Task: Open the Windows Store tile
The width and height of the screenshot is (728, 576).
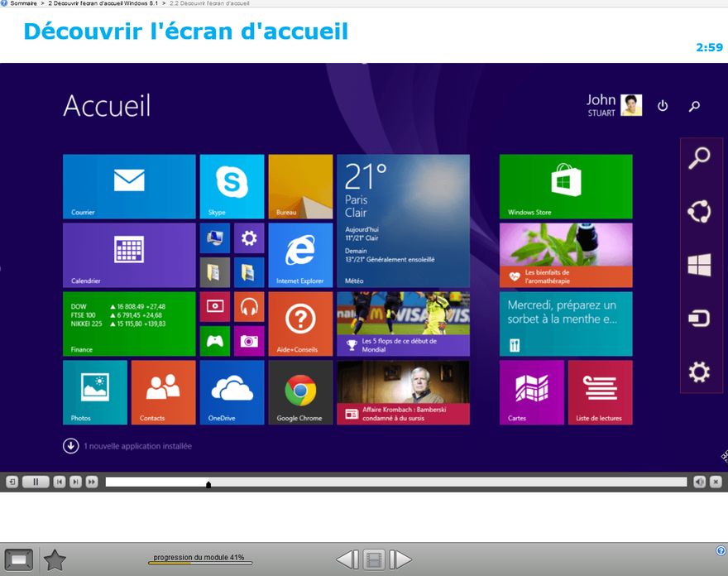Action: click(566, 186)
